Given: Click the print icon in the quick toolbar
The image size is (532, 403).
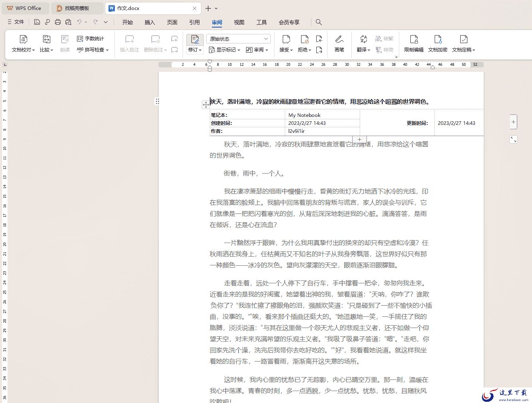Looking at the screenshot, I should tap(58, 22).
